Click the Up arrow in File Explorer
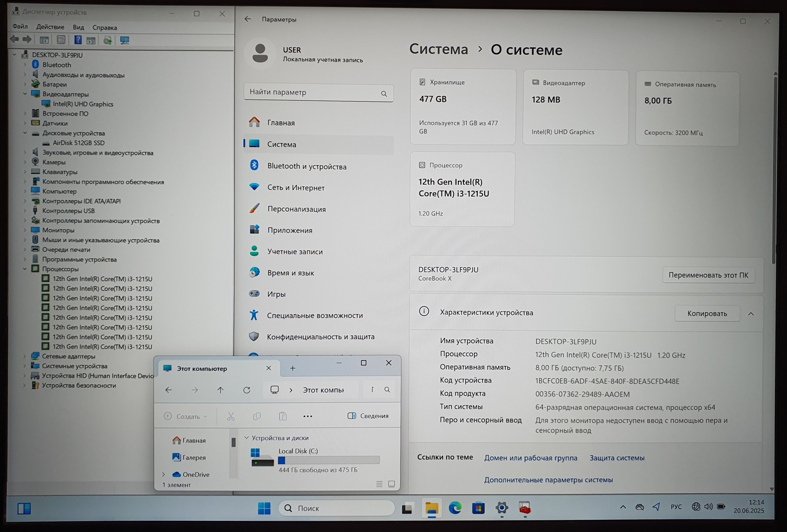The height and width of the screenshot is (532, 787). tap(220, 390)
